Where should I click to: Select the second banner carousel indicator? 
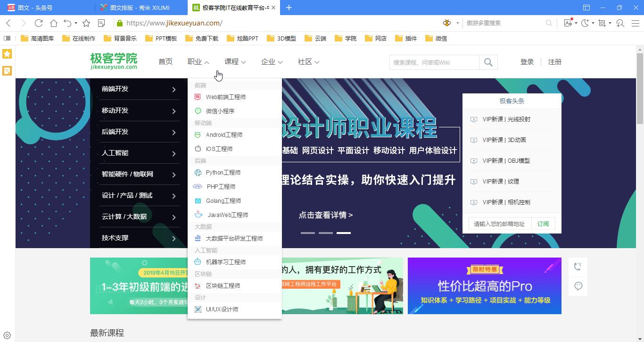coord(326,233)
